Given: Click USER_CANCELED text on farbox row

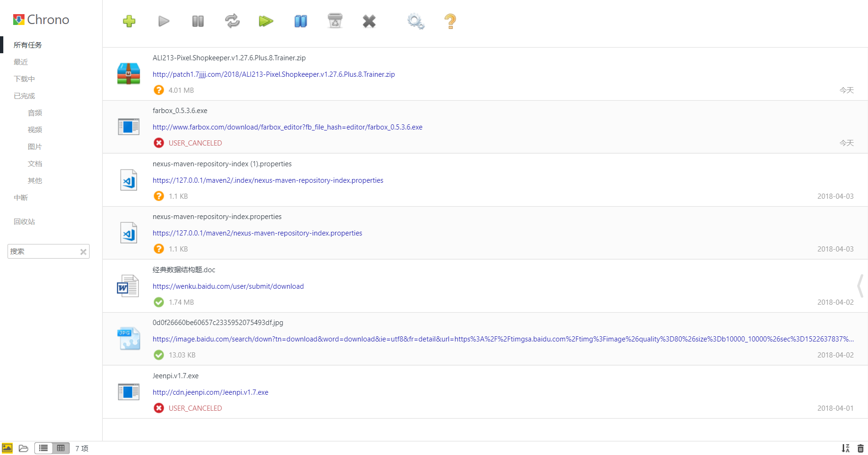Looking at the screenshot, I should 195,143.
